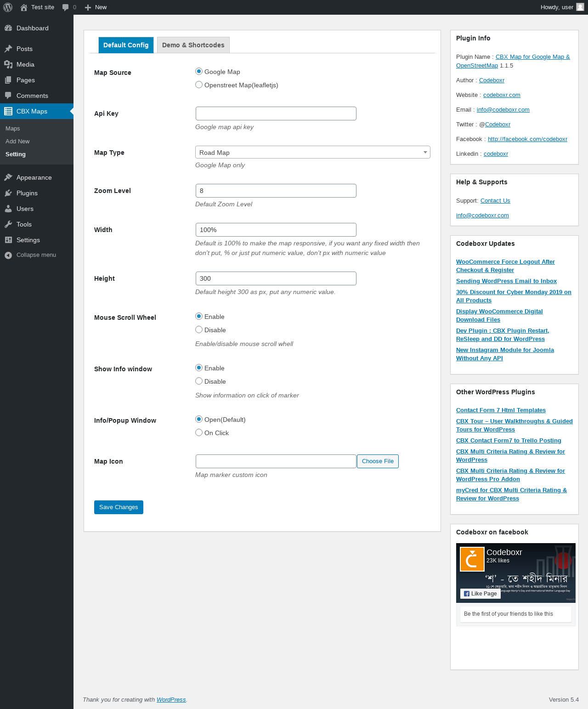
Task: Click the Map Icon text field
Action: click(x=276, y=461)
